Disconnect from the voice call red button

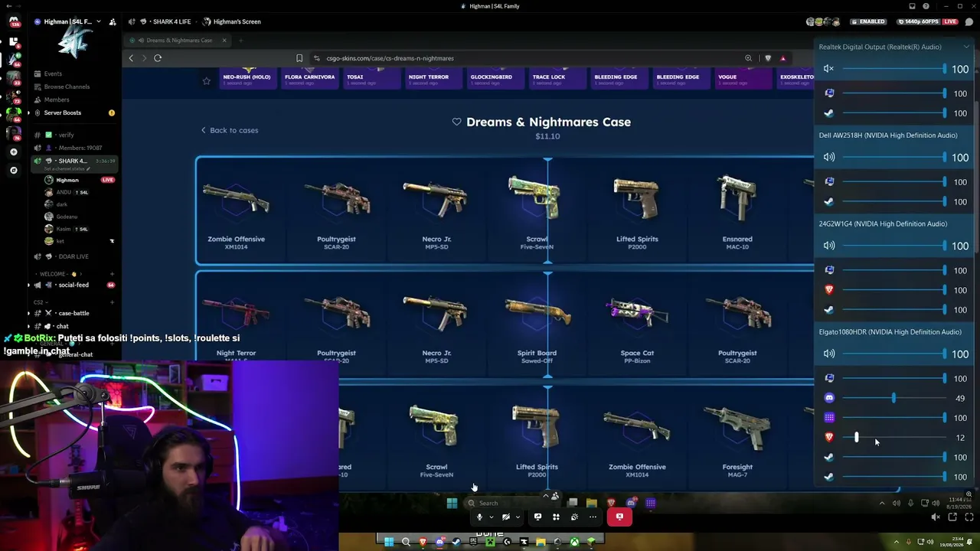[619, 517]
